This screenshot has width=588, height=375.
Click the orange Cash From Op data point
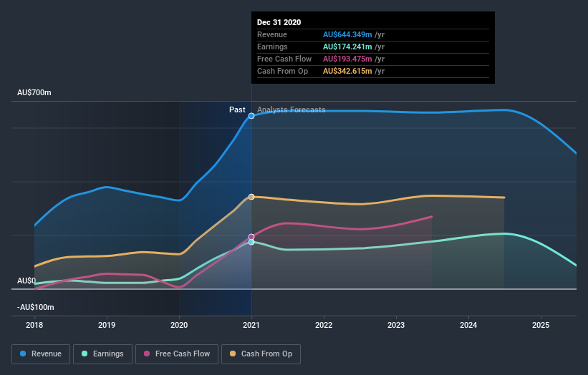[x=251, y=197]
